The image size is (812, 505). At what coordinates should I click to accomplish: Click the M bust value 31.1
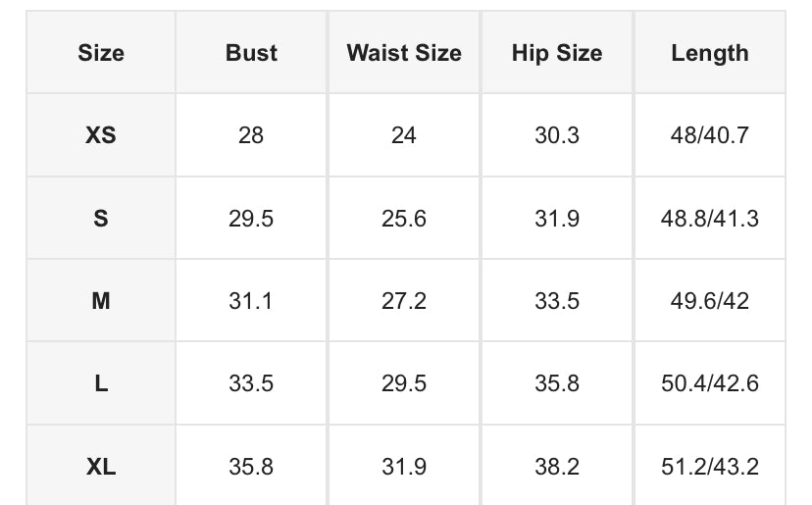[x=251, y=301]
